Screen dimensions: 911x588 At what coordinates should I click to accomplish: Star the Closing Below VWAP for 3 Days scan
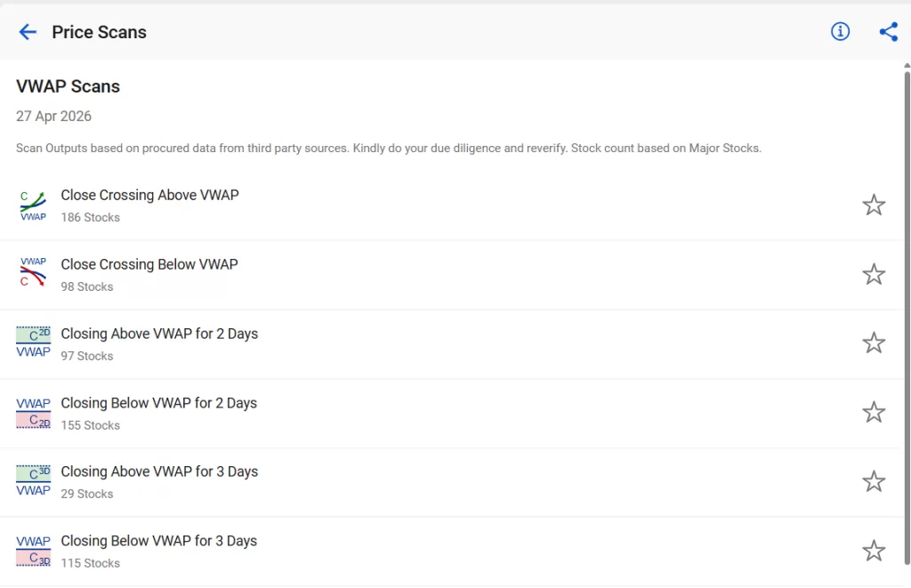(874, 550)
